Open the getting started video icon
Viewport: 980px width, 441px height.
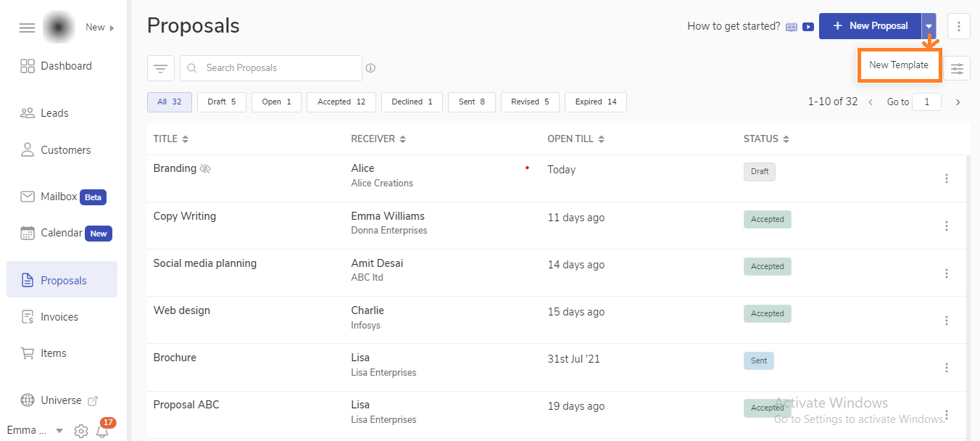(807, 27)
